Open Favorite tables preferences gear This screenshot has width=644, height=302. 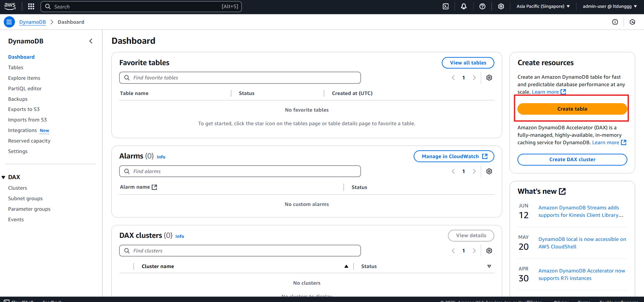coord(489,78)
